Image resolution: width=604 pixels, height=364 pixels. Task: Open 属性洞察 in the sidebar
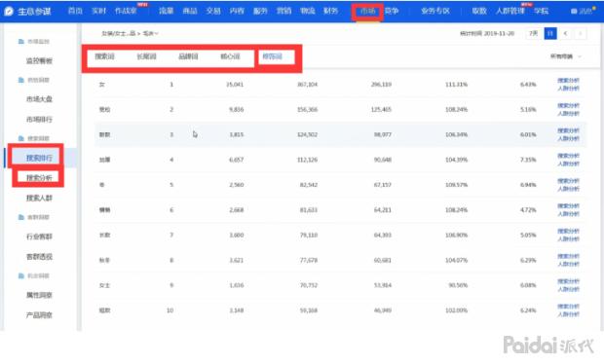(39, 295)
